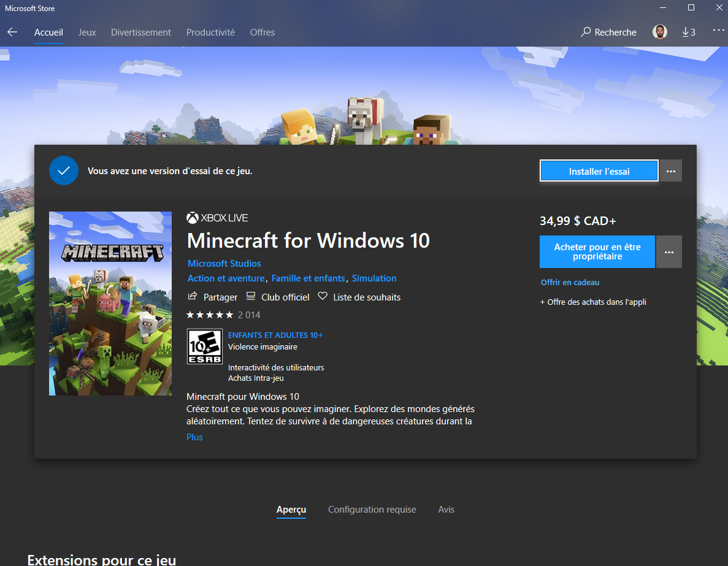Click the Interactivité des utilisateurs text
Screen dimensions: 728x566
276,367
